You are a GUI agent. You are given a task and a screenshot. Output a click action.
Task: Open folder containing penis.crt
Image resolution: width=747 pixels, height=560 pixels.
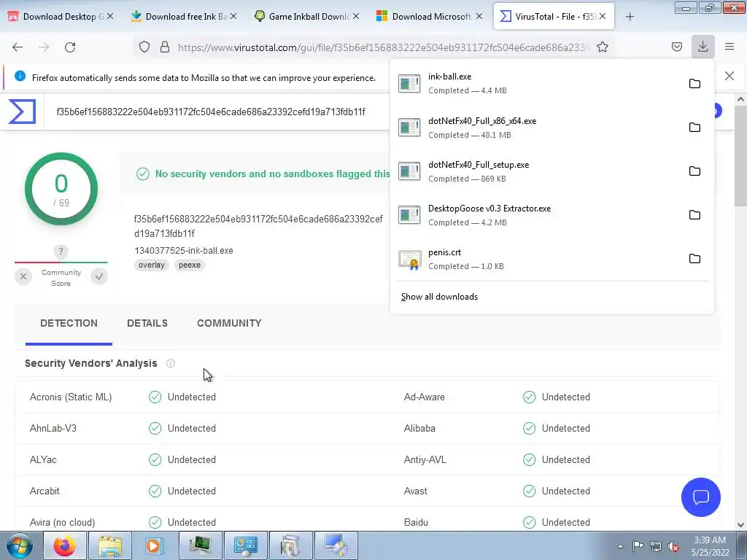[694, 259]
